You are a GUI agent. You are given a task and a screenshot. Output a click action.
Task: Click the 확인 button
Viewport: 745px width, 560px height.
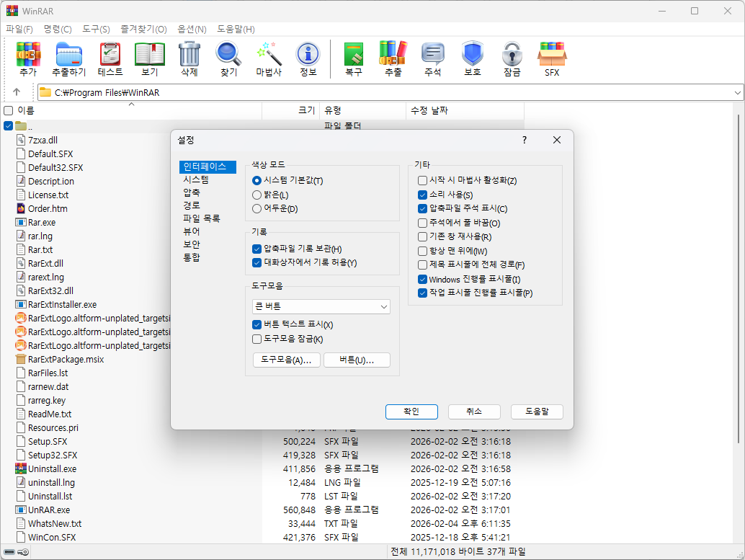(411, 412)
